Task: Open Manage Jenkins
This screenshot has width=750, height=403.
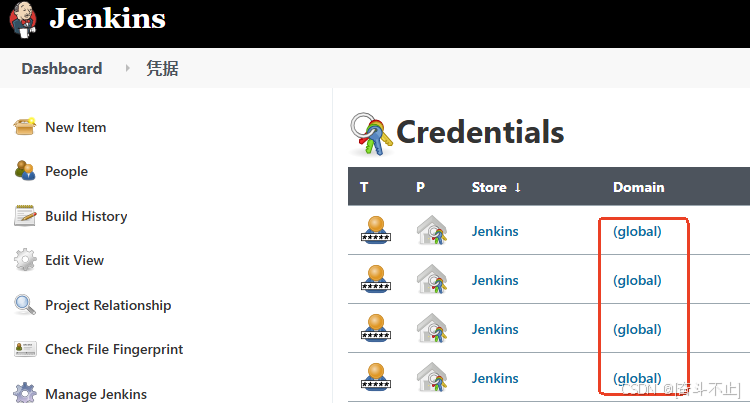Action: tap(96, 394)
